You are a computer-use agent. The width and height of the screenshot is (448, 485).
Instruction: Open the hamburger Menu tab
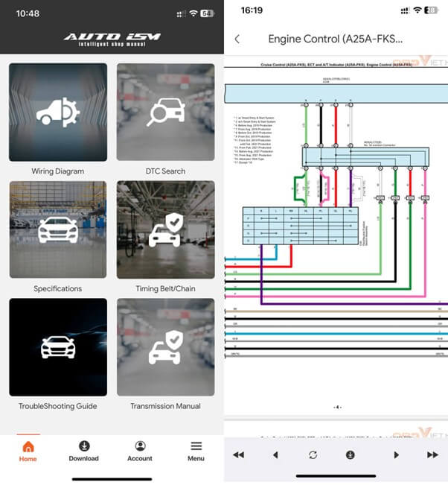pos(196,451)
